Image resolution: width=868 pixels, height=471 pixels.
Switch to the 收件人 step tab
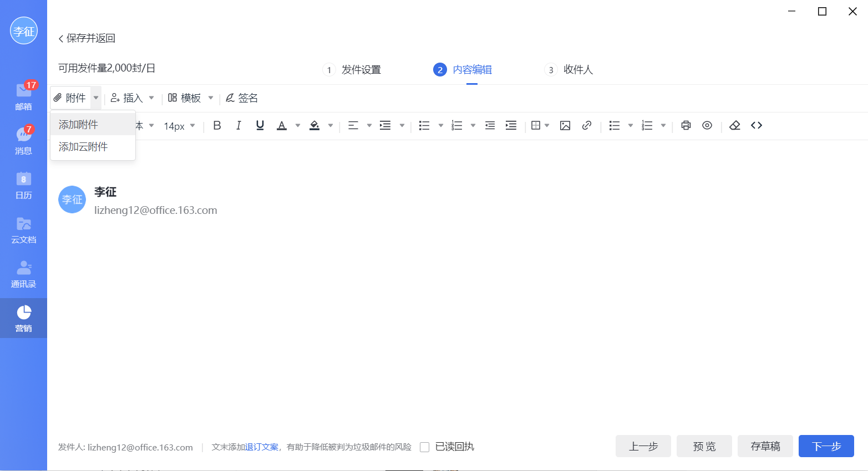pyautogui.click(x=578, y=70)
